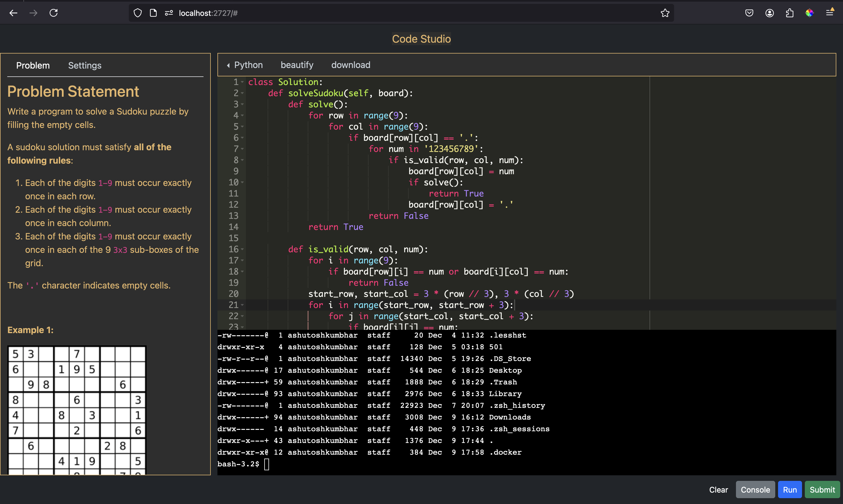Image resolution: width=843 pixels, height=504 pixels.
Task: Open the extensions puzzle icon
Action: [790, 13]
